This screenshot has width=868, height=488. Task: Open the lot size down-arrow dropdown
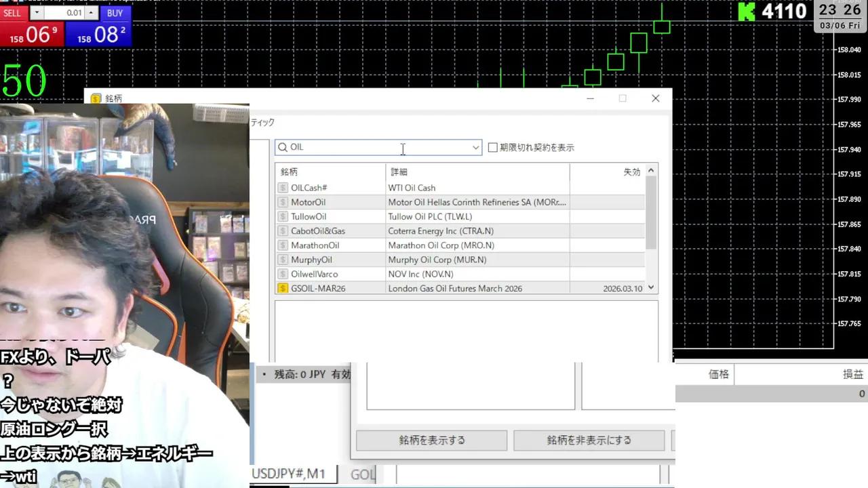point(37,12)
